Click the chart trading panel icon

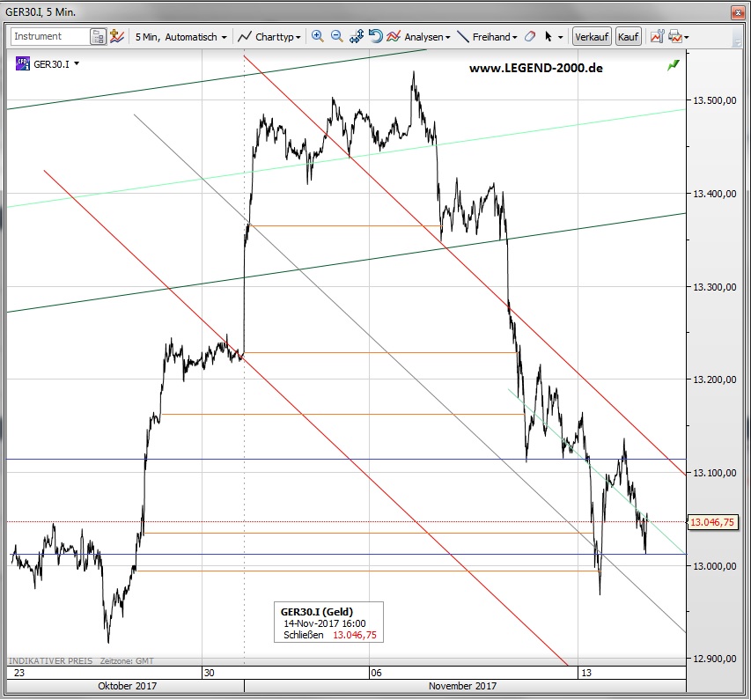(x=656, y=37)
